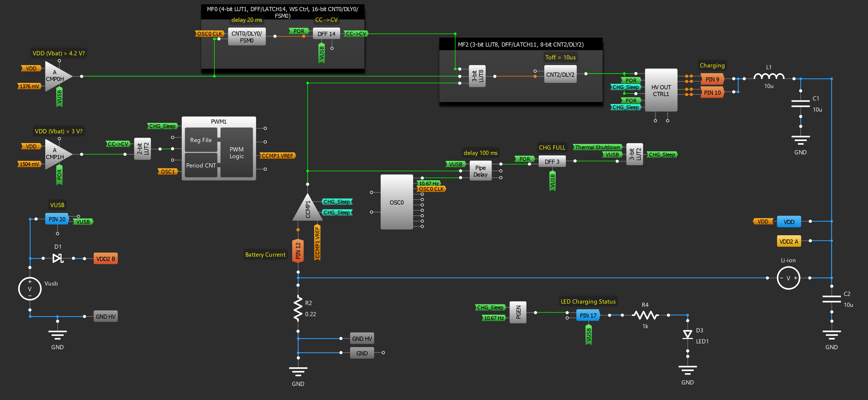Viewport: 868px width, 400px height.
Task: Click the PIN 17 LED status pin
Action: click(588, 315)
